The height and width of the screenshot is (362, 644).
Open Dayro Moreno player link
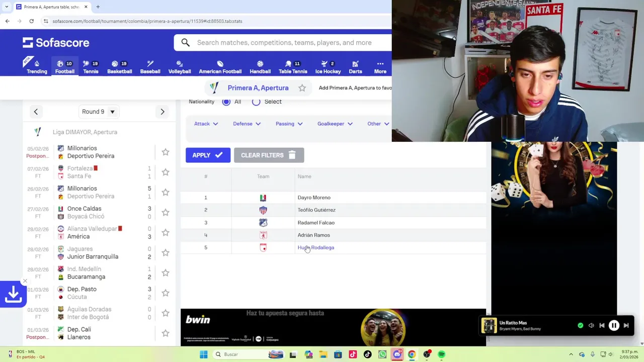click(x=314, y=198)
